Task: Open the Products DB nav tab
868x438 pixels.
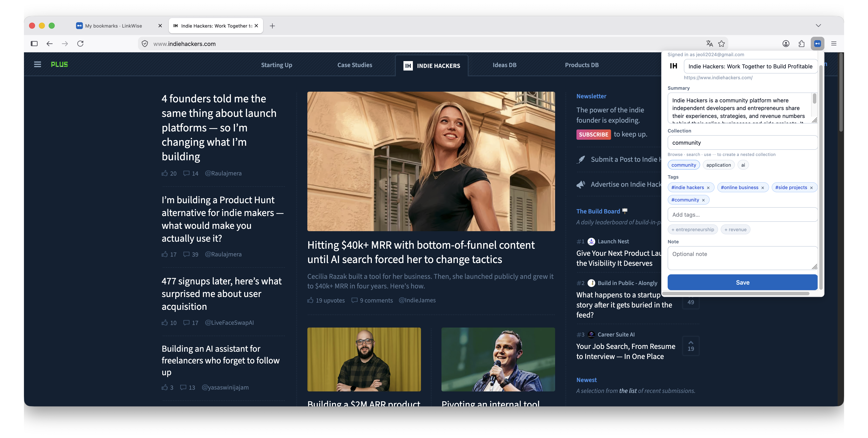Action: (x=582, y=65)
